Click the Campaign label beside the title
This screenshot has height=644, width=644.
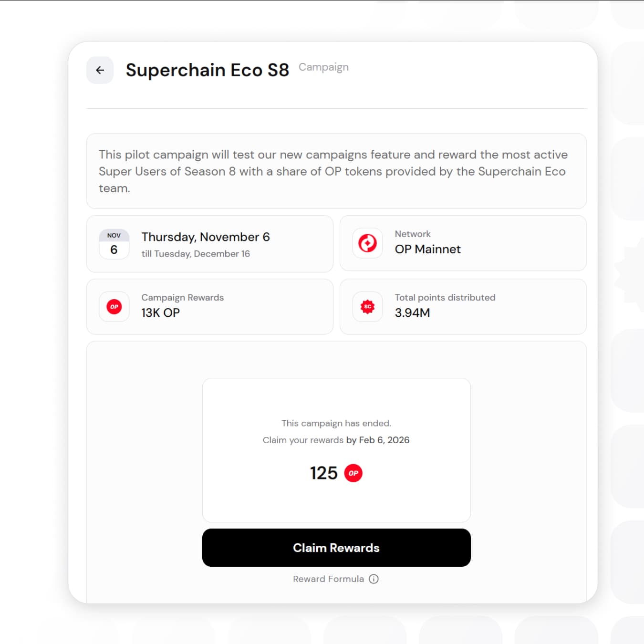pos(323,67)
